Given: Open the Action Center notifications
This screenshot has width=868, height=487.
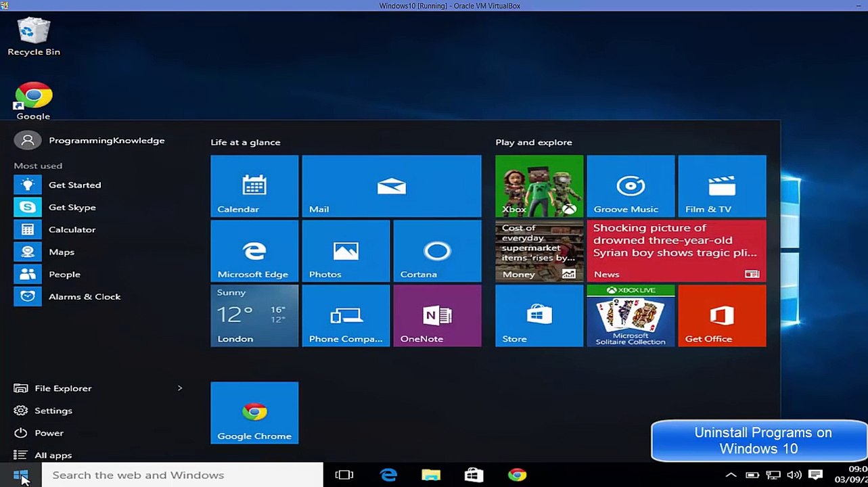Looking at the screenshot, I should pyautogui.click(x=815, y=475).
